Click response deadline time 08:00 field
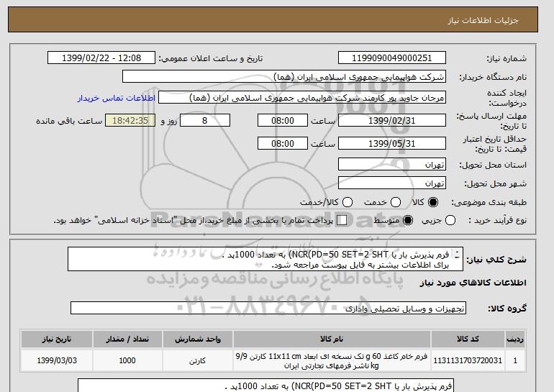This screenshot has width=554, height=392. click(x=283, y=120)
